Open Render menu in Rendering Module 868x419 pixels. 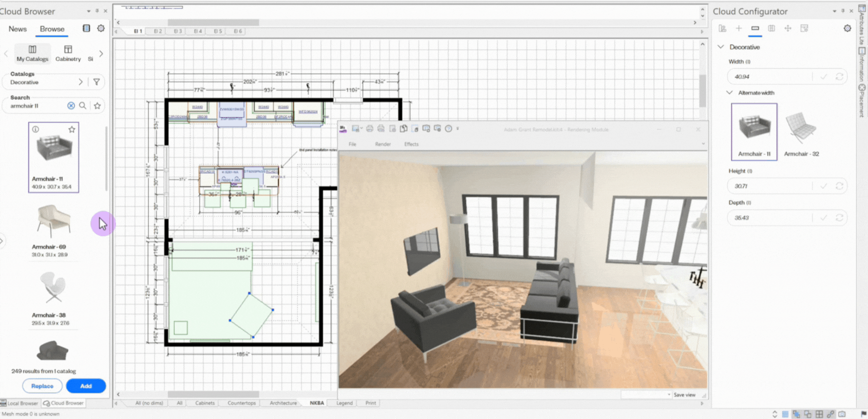pos(383,144)
